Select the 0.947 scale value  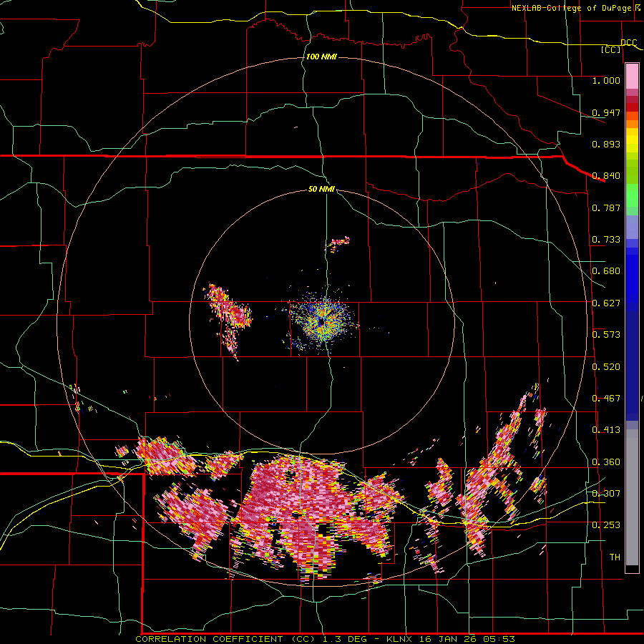point(606,112)
